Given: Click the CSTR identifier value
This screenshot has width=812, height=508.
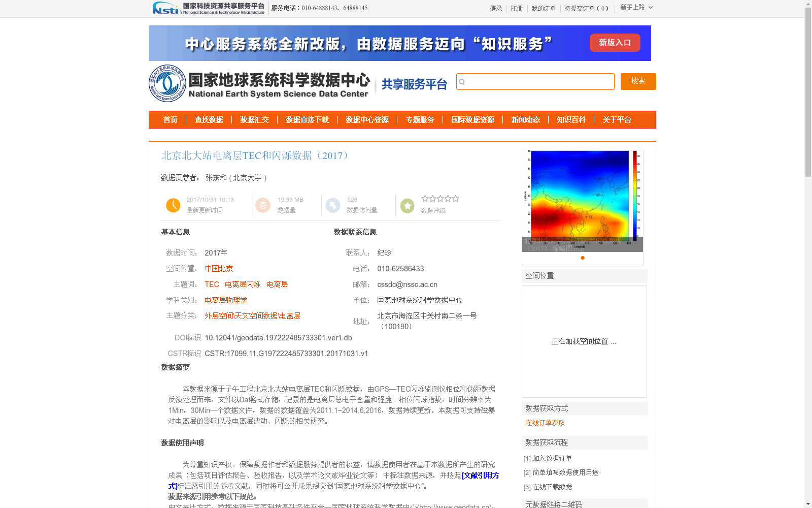Looking at the screenshot, I should (286, 354).
